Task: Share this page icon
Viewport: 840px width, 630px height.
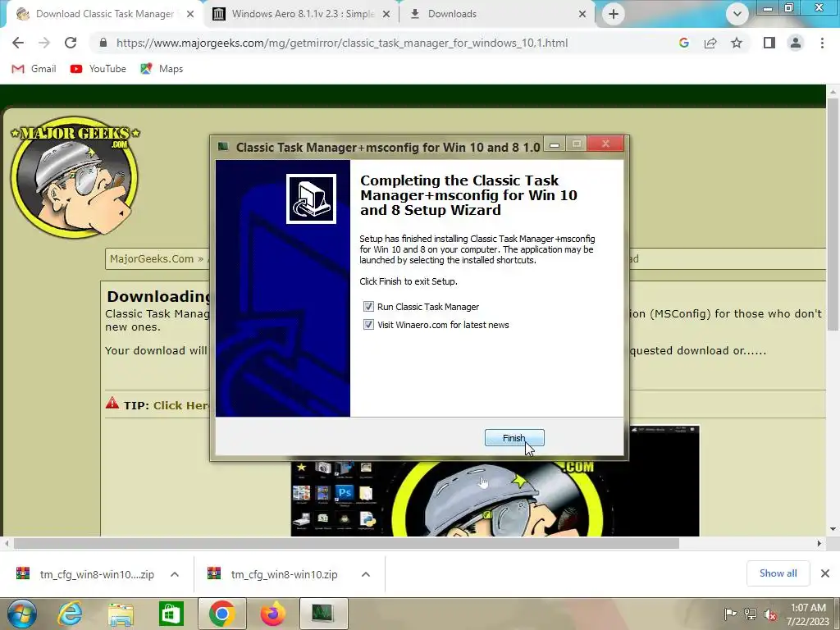Action: (710, 43)
